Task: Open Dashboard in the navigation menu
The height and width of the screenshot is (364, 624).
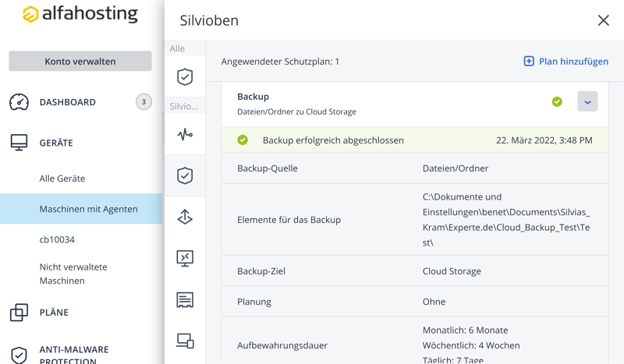Action: 68,102
